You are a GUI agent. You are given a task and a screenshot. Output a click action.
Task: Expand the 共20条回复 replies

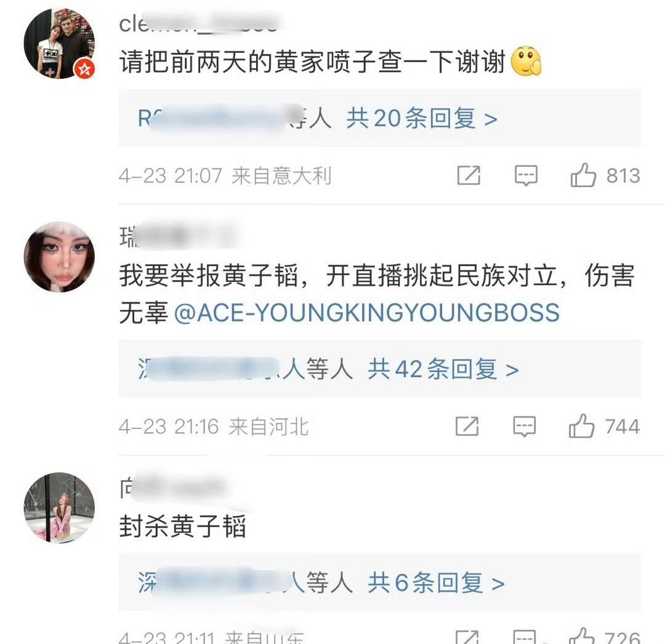click(x=422, y=118)
